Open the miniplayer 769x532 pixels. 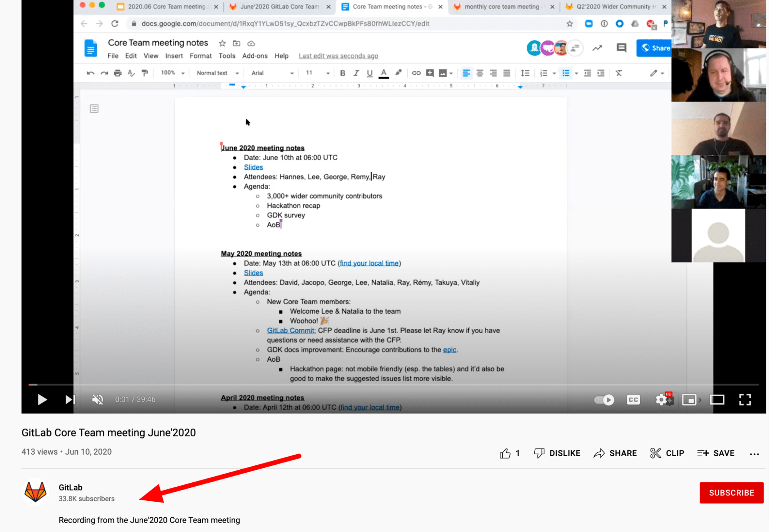689,400
